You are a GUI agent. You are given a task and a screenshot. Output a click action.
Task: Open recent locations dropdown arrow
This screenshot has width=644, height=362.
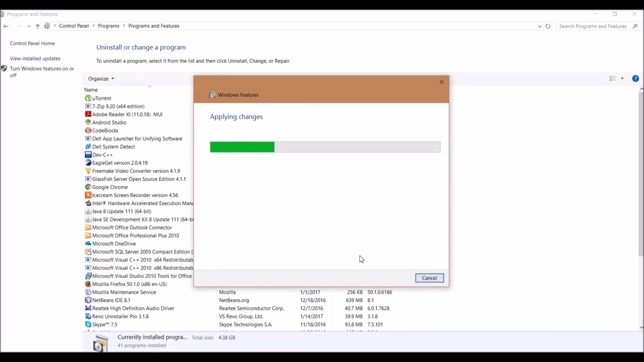tap(29, 26)
